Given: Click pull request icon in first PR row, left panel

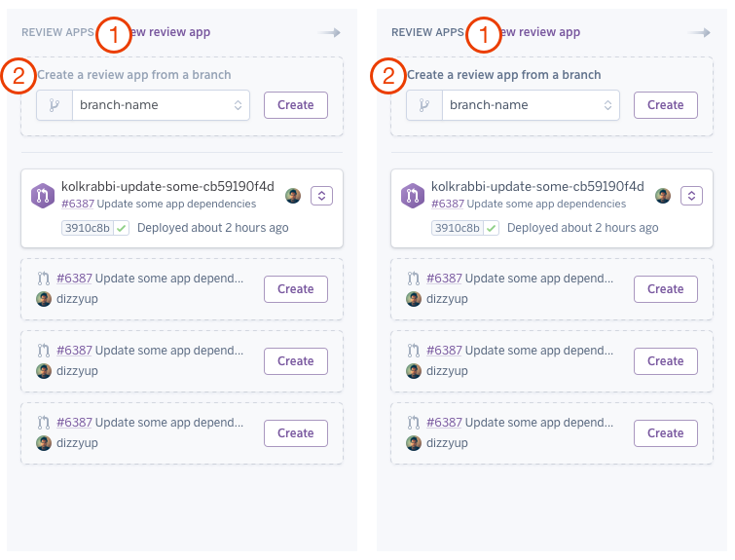Looking at the screenshot, I should pos(44,279).
